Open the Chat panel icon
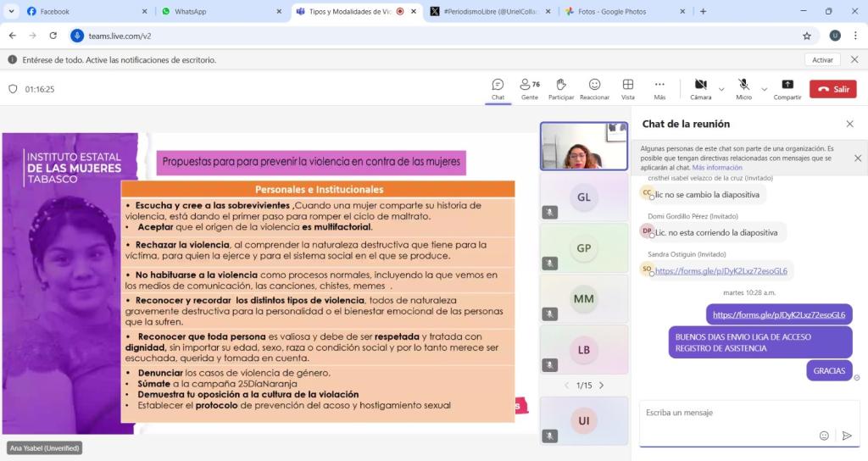Image resolution: width=868 pixels, height=461 pixels. tap(498, 85)
